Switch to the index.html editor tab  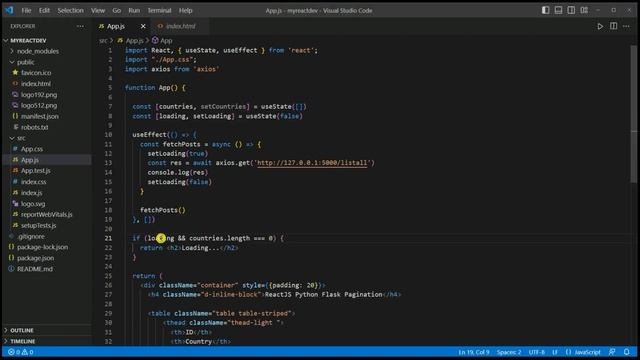(180, 26)
